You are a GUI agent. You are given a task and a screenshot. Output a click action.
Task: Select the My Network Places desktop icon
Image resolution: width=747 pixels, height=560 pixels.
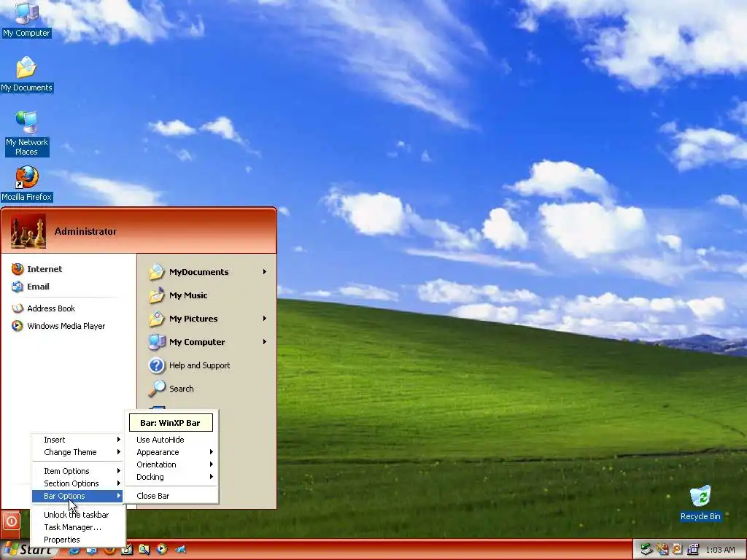click(x=27, y=133)
